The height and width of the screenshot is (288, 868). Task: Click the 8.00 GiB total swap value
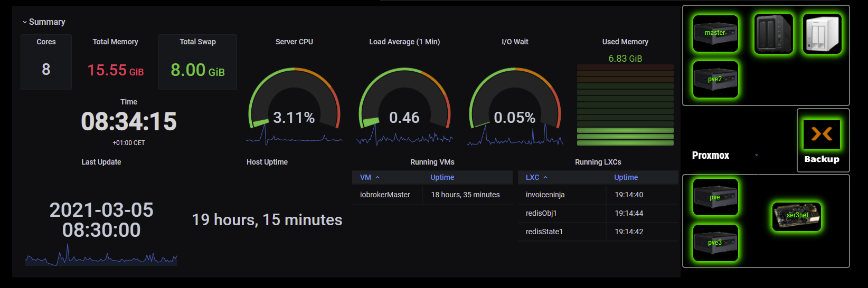point(197,70)
